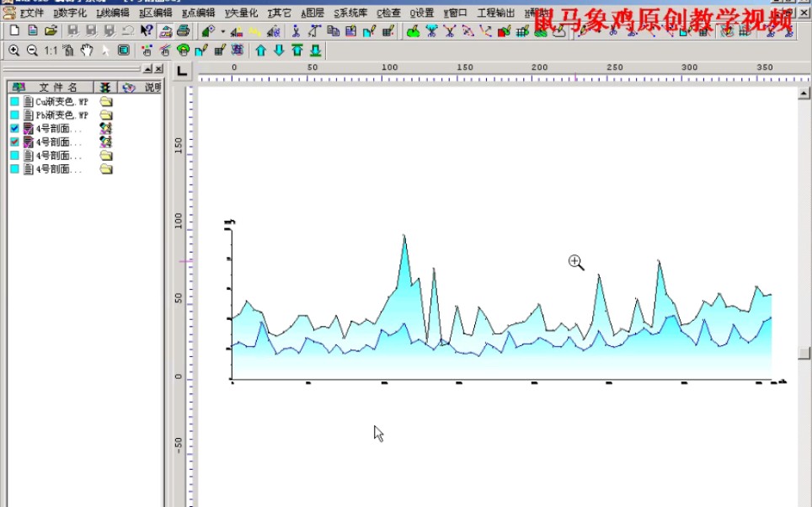This screenshot has width=812, height=507.
Task: Click the blue down arrow move-layer icon
Action: [279, 51]
